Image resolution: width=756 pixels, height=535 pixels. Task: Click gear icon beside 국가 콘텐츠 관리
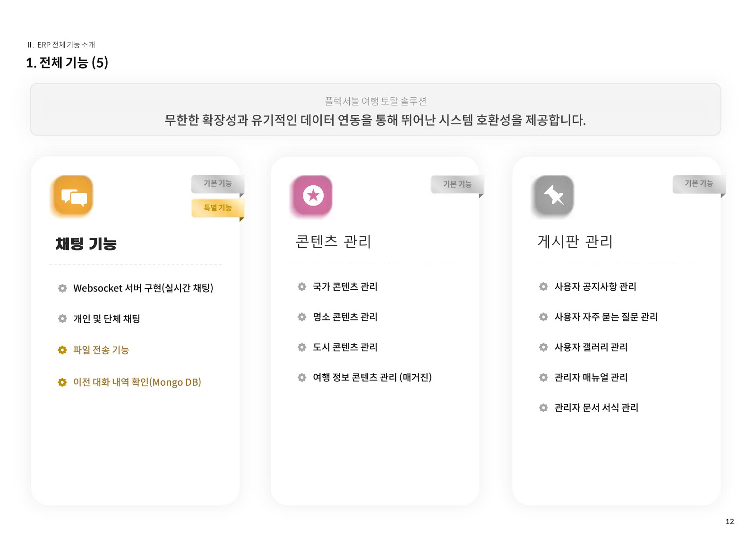click(302, 286)
